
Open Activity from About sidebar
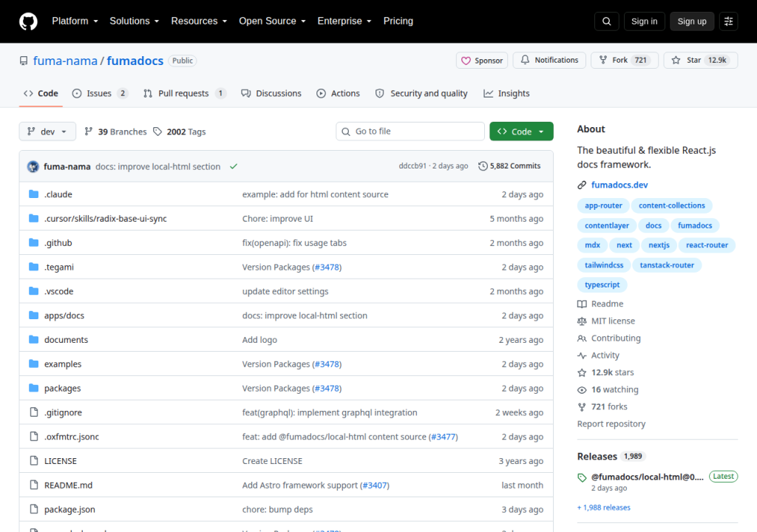(x=598, y=355)
